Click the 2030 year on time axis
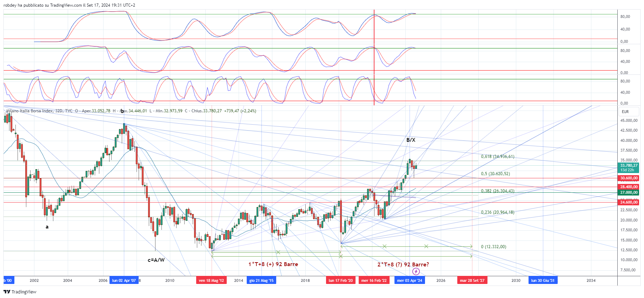The width and height of the screenshot is (644, 298). [x=516, y=280]
